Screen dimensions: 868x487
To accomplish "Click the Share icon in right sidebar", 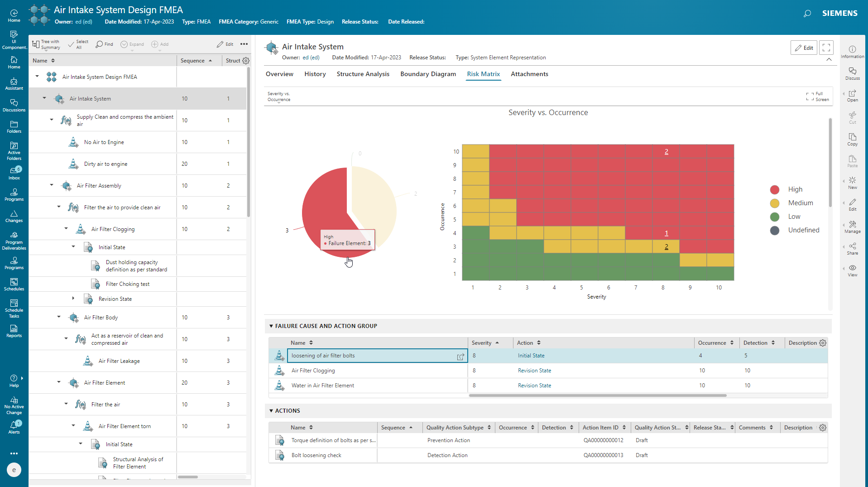I will click(x=852, y=248).
